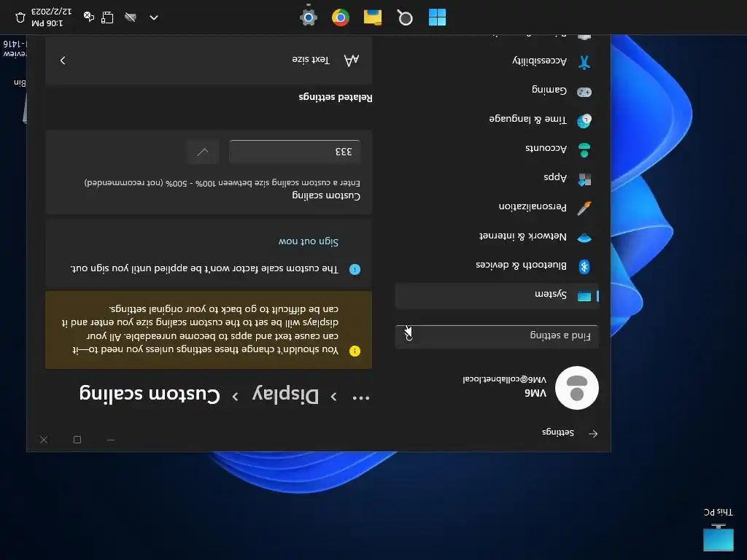Viewport: 747px width, 560px height.
Task: Open Network & internet icon in sidebar
Action: [584, 237]
